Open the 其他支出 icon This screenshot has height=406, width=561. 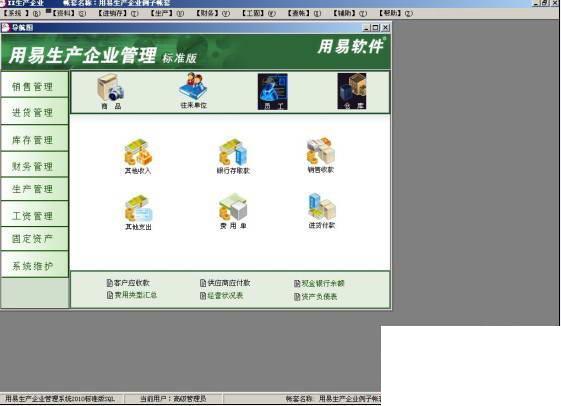click(138, 212)
